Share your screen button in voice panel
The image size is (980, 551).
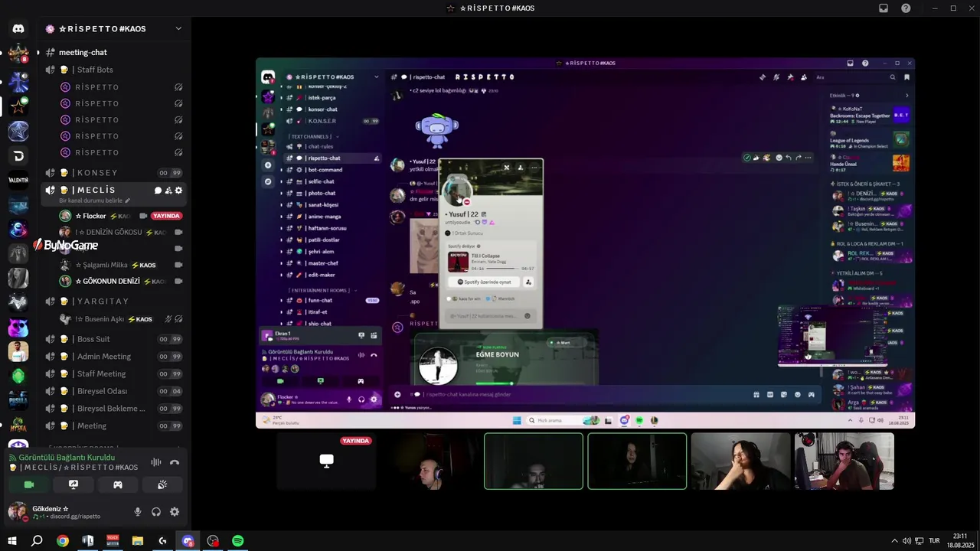click(73, 484)
